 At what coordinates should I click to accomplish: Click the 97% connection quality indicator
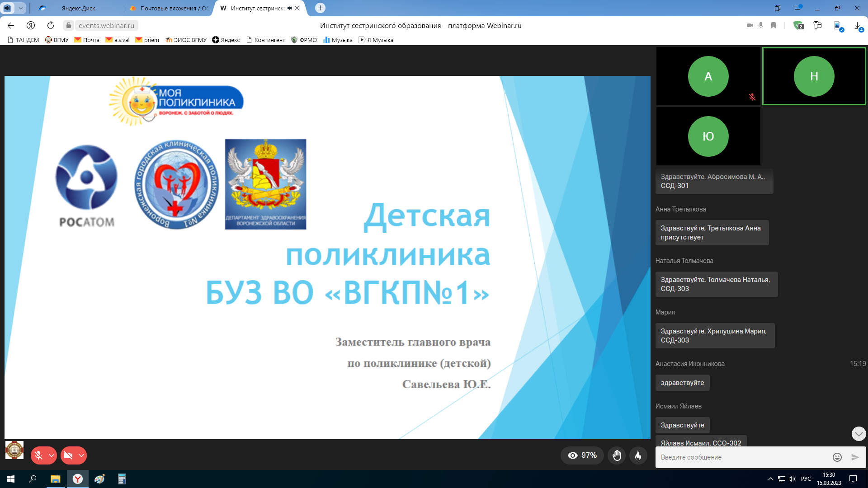point(582,455)
